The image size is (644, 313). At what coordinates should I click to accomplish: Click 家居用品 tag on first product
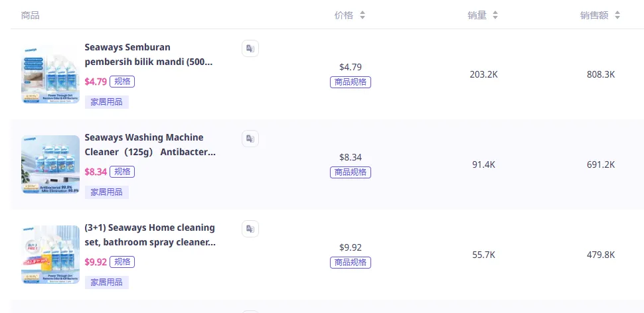pyautogui.click(x=106, y=101)
